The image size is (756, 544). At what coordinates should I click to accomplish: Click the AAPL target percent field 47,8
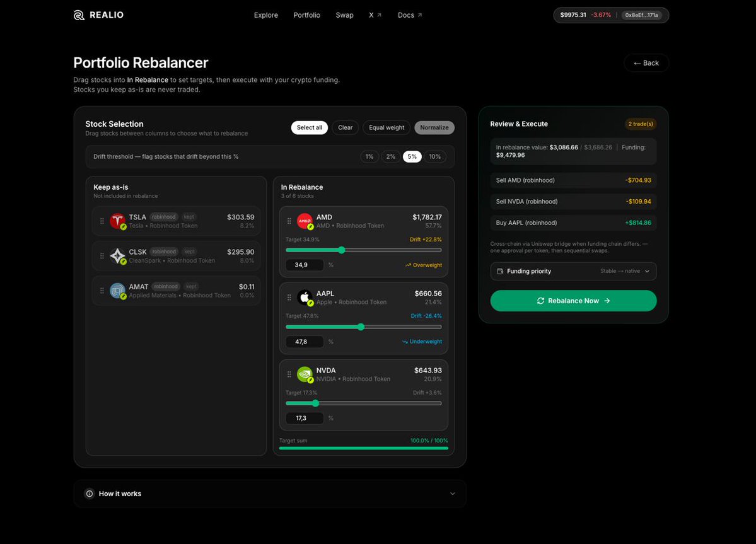(305, 342)
